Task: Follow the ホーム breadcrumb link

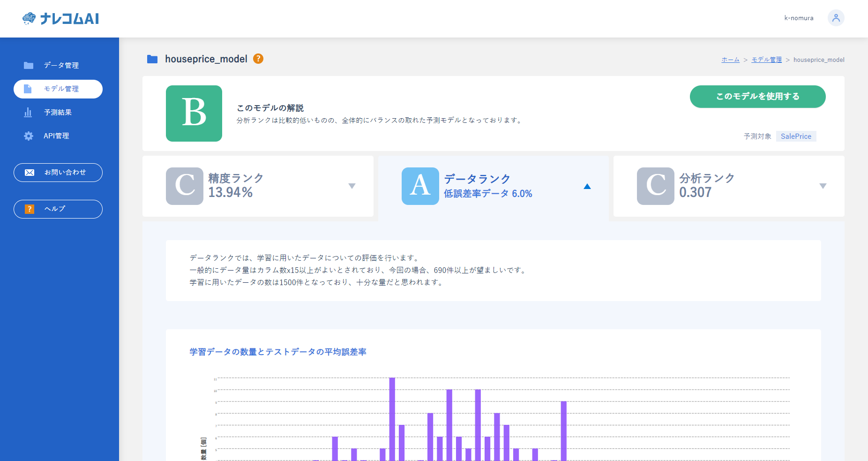Action: pos(731,60)
